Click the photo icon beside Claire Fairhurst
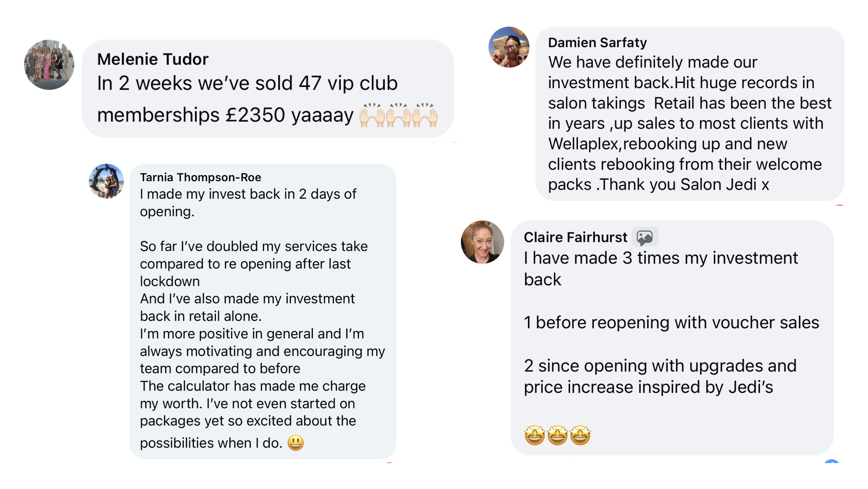This screenshot has width=868, height=489. click(645, 238)
